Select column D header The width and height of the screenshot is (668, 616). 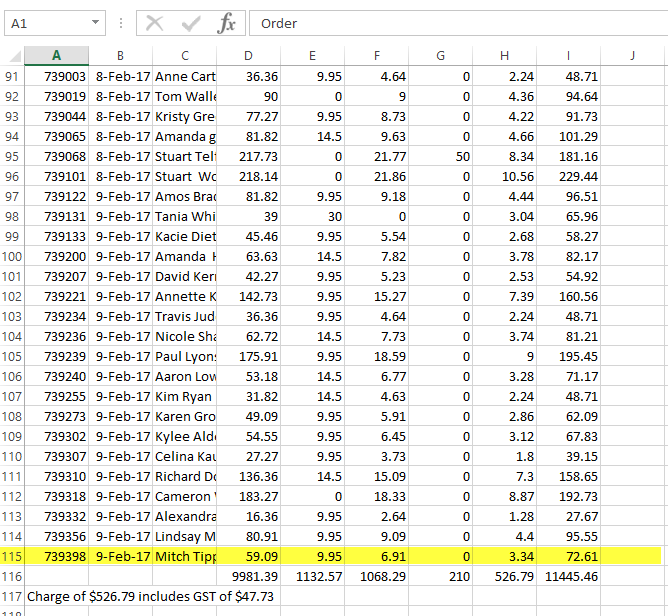(248, 55)
